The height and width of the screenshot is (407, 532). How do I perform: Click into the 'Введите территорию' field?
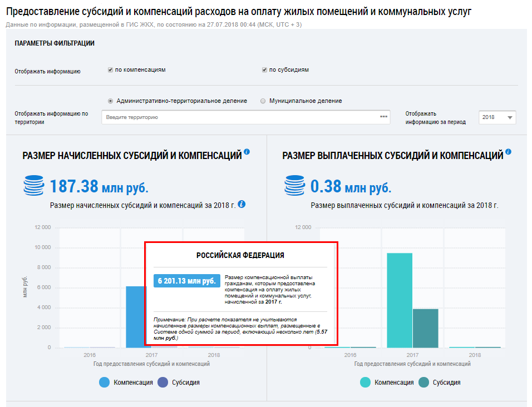239,117
